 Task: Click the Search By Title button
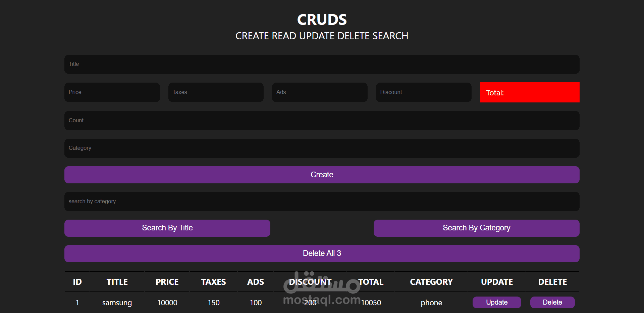pos(167,228)
